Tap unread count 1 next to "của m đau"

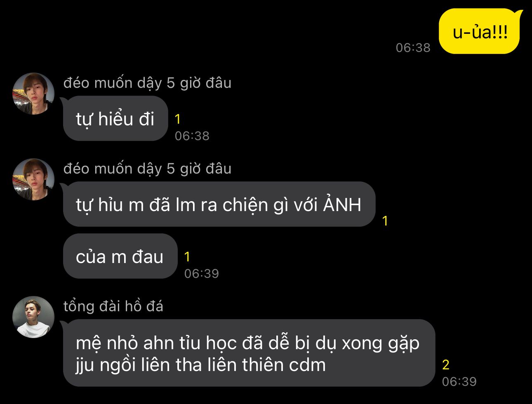(187, 257)
